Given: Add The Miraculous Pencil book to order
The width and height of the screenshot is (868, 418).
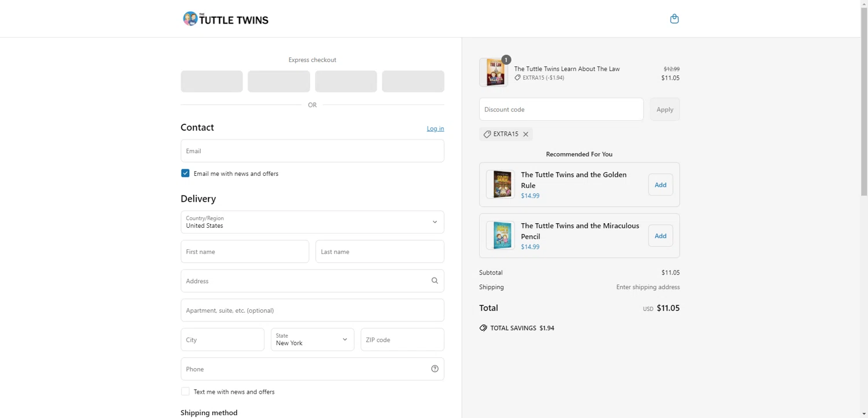Looking at the screenshot, I should pyautogui.click(x=660, y=236).
